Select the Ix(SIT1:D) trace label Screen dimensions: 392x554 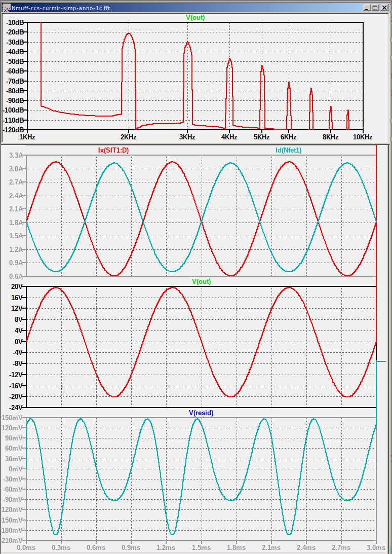coord(113,150)
